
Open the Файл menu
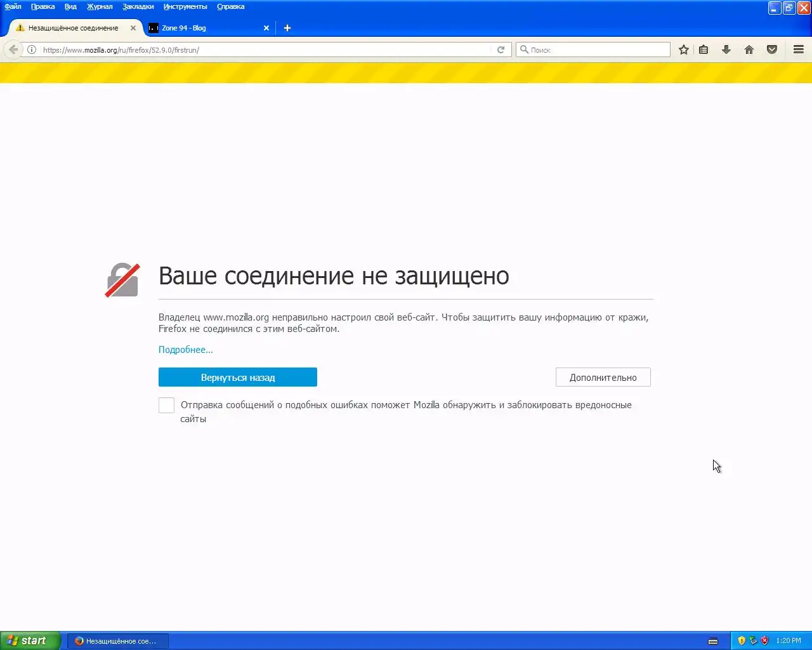tap(13, 6)
